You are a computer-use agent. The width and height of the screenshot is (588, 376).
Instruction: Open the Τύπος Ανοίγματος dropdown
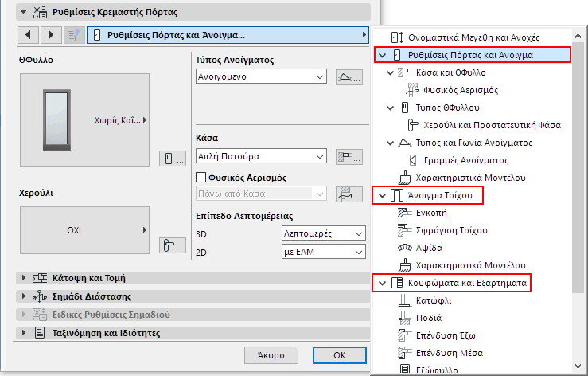point(260,76)
